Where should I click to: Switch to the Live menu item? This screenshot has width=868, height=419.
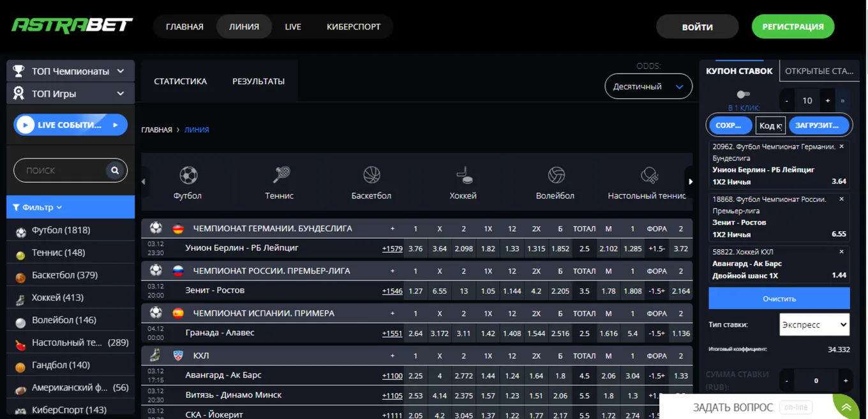tap(293, 27)
